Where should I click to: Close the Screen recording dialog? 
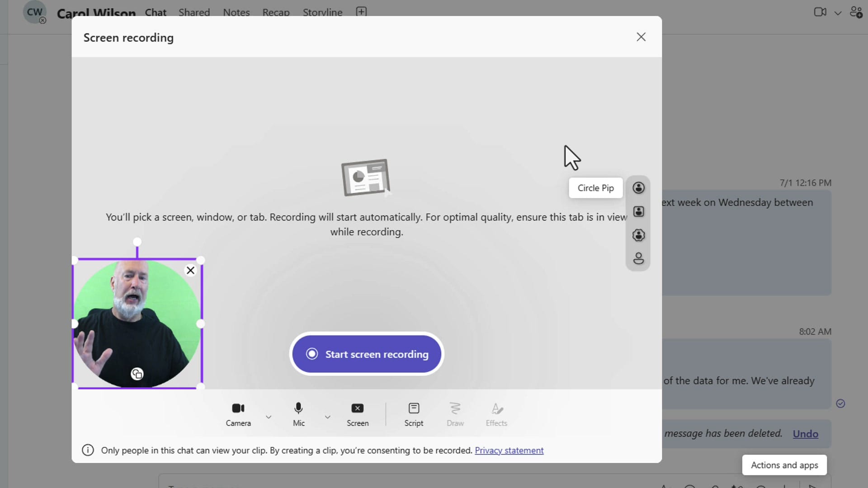pyautogui.click(x=641, y=37)
